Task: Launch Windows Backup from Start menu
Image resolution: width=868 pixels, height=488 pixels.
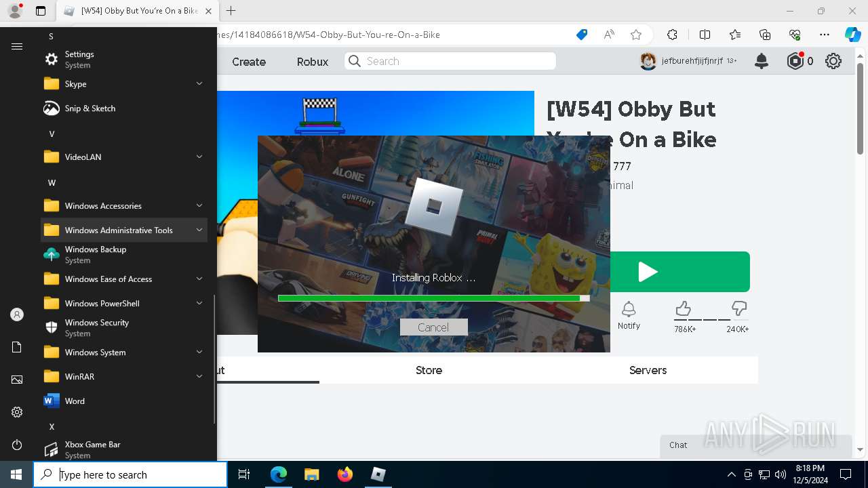Action: tap(124, 255)
